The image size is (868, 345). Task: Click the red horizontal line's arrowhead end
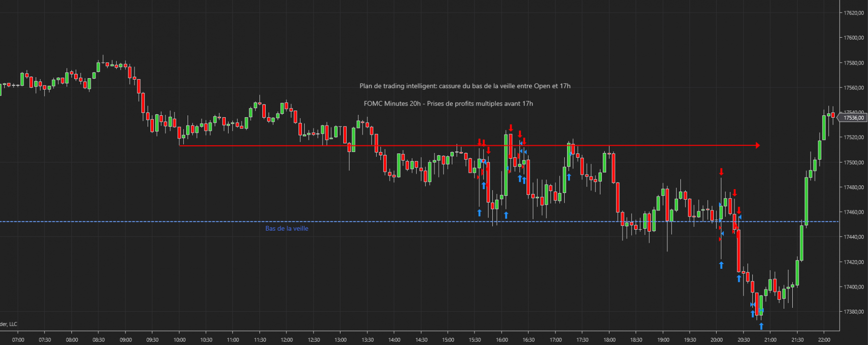point(758,145)
